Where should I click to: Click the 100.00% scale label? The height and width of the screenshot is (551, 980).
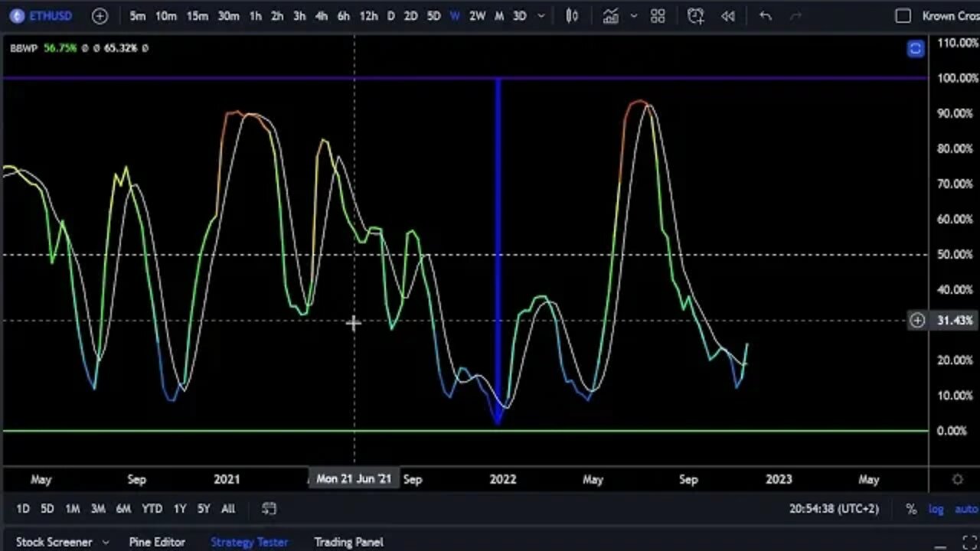pos(957,78)
